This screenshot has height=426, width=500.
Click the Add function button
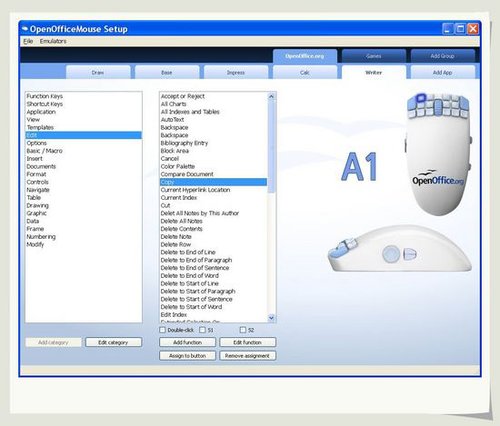click(187, 342)
